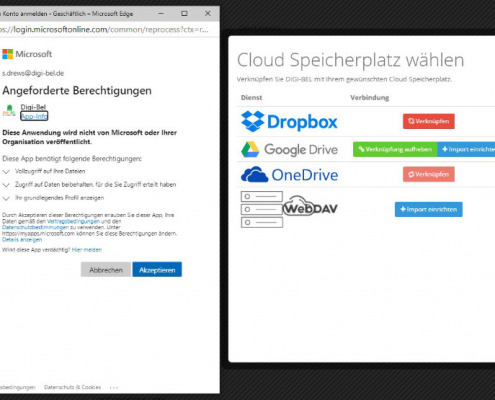Click the s.drews@digi-bel.de account text
The height and width of the screenshot is (400, 495).
[x=33, y=73]
